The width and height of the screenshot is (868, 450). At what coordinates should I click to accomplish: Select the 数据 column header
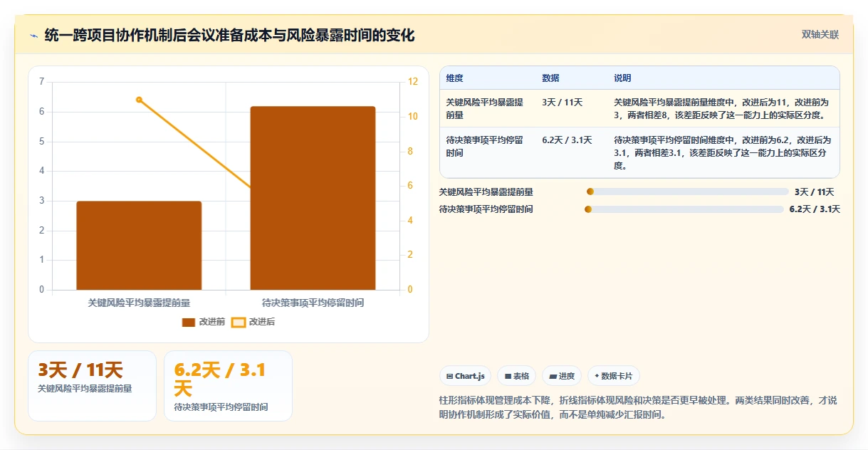pyautogui.click(x=550, y=78)
